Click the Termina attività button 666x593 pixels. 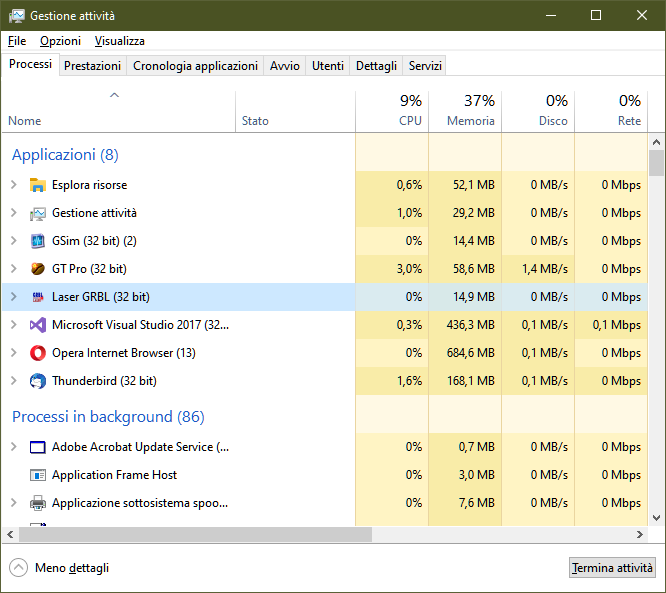coord(612,568)
